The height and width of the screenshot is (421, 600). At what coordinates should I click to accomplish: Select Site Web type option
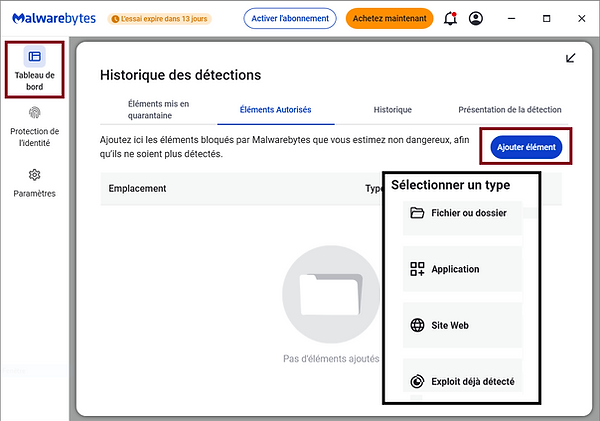pos(462,325)
